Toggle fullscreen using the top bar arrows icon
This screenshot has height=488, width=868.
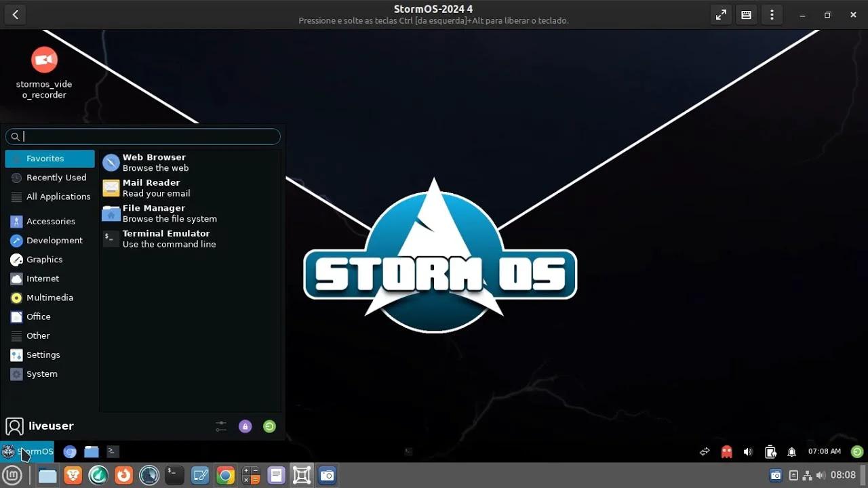coord(721,14)
